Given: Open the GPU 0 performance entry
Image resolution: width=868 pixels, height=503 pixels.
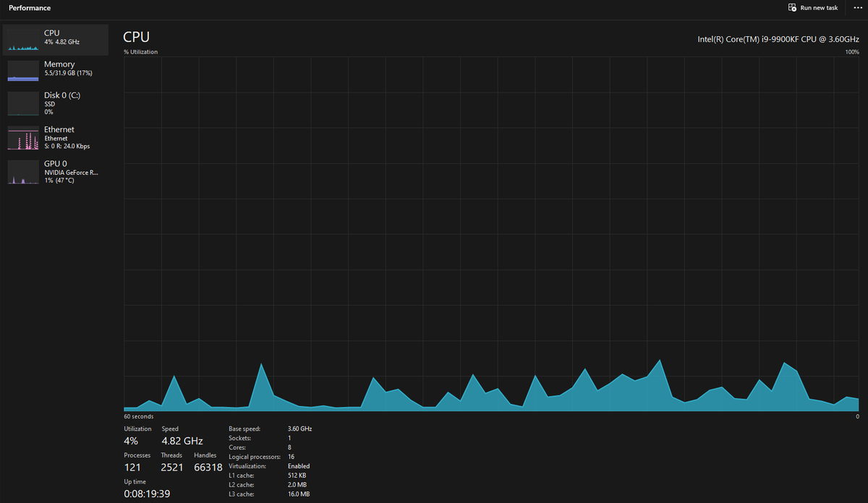Looking at the screenshot, I should click(x=56, y=172).
